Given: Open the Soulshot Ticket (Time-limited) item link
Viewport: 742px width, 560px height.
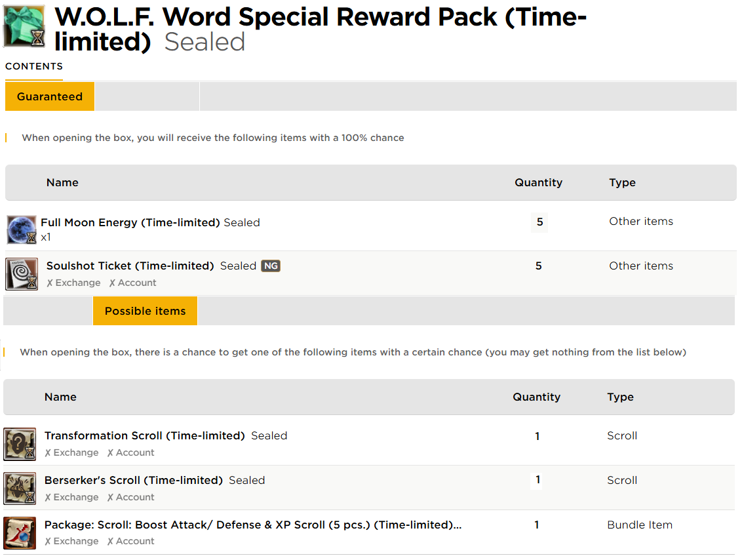Looking at the screenshot, I should [130, 266].
